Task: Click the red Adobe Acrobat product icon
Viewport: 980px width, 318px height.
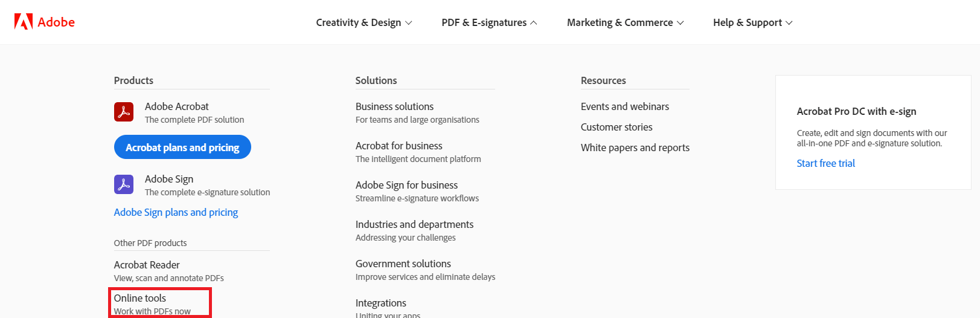Action: click(124, 112)
